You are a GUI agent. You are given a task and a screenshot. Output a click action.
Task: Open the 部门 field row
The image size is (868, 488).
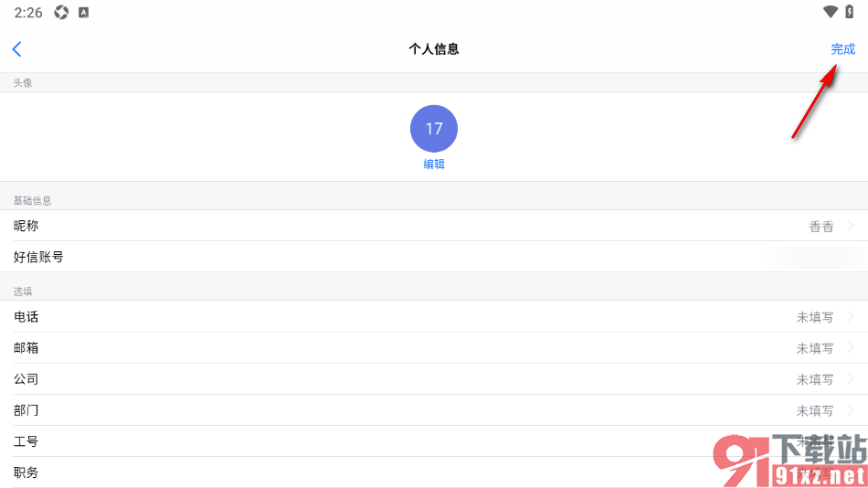[x=434, y=410]
